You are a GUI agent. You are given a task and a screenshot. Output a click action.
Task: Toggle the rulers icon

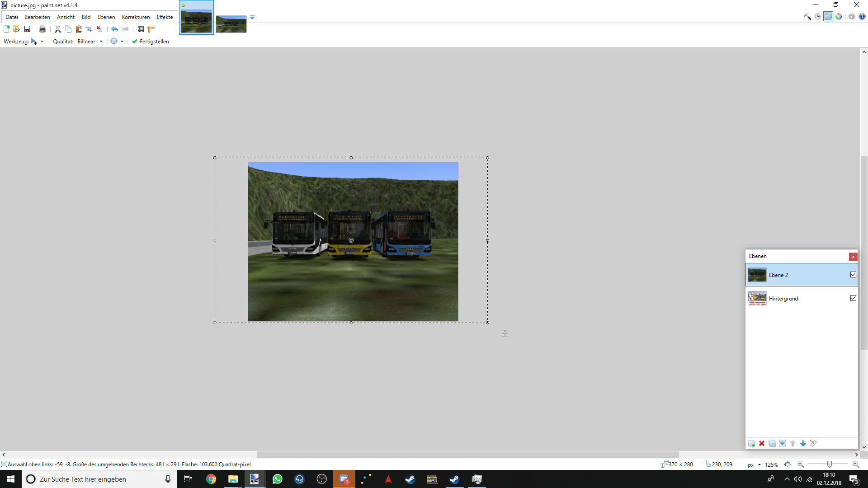[x=151, y=29]
